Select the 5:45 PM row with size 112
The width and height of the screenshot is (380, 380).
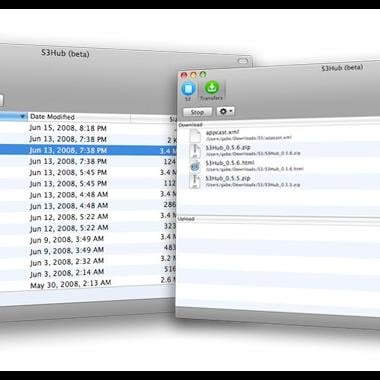tap(87, 183)
